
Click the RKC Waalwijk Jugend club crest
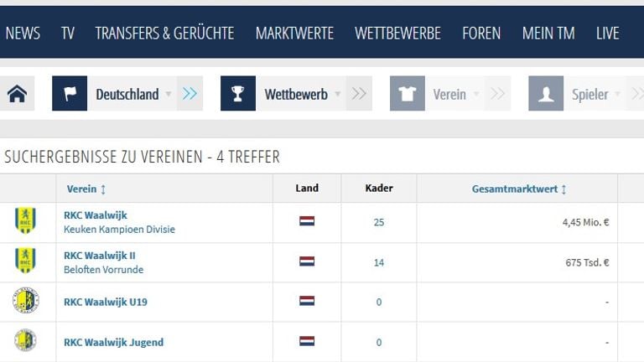tap(25, 341)
